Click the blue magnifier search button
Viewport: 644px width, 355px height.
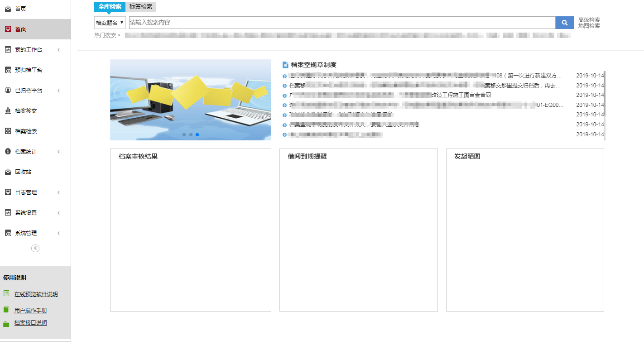click(565, 22)
